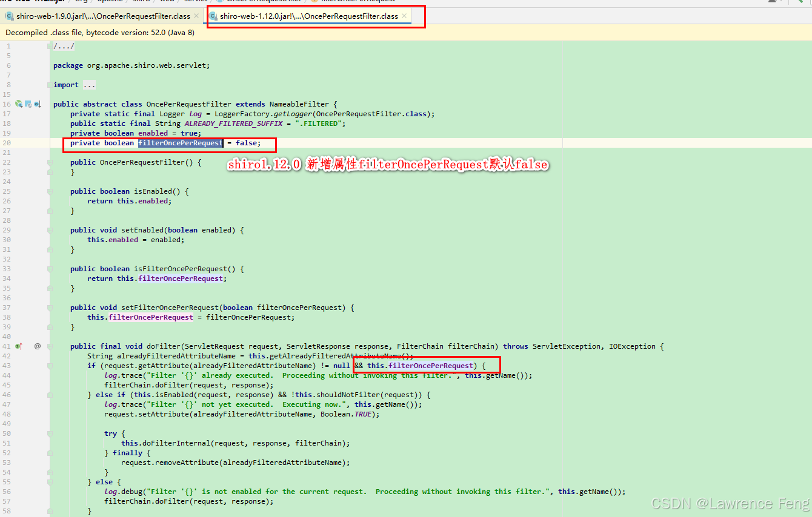Click 'enabled = true' on line 19
Image resolution: width=812 pixels, height=517 pixels.
(x=168, y=133)
